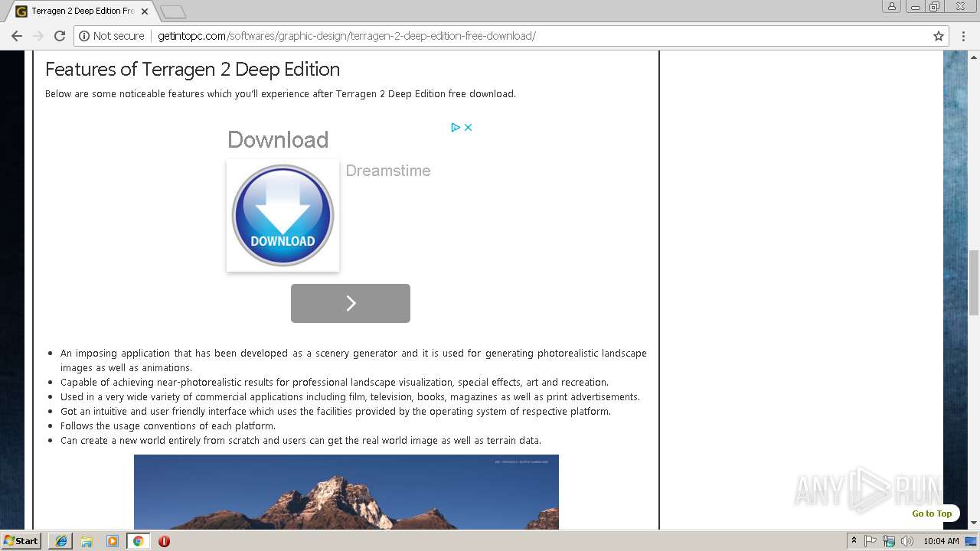
Task: Click the gray next arrow ad button
Action: pos(351,303)
